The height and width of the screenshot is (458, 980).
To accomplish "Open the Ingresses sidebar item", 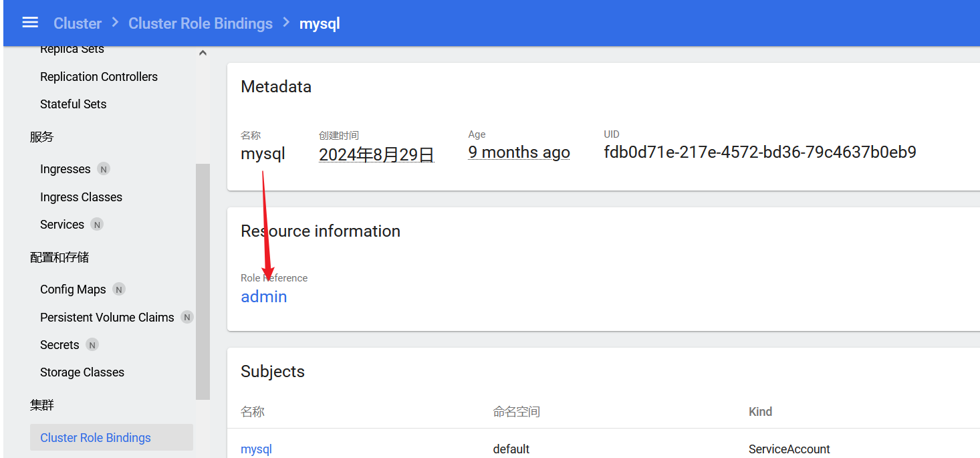I will click(x=66, y=169).
